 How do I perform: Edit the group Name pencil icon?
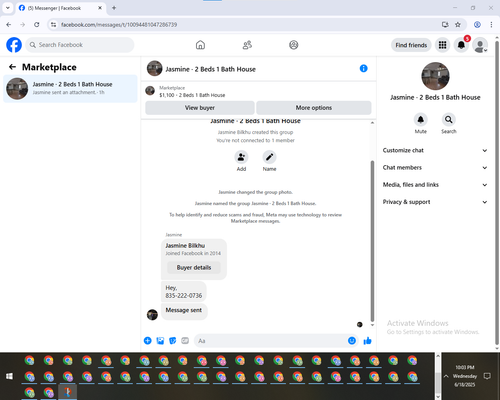[269, 157]
